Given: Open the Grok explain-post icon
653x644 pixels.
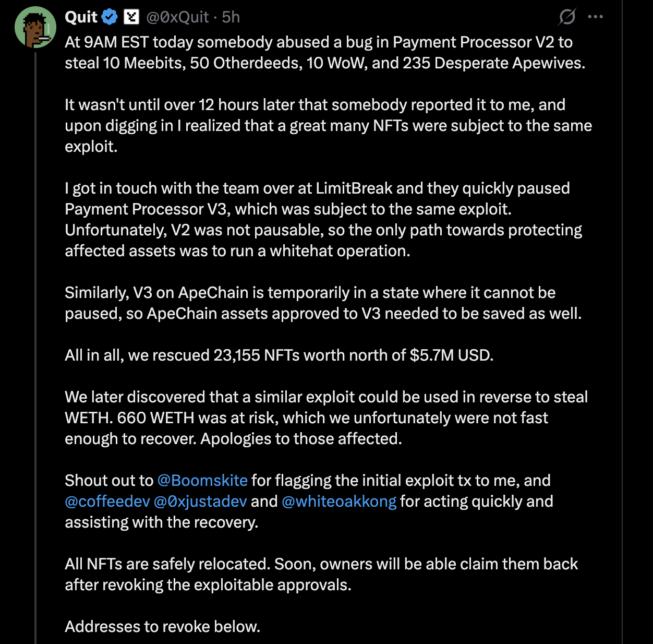Looking at the screenshot, I should click(x=566, y=17).
